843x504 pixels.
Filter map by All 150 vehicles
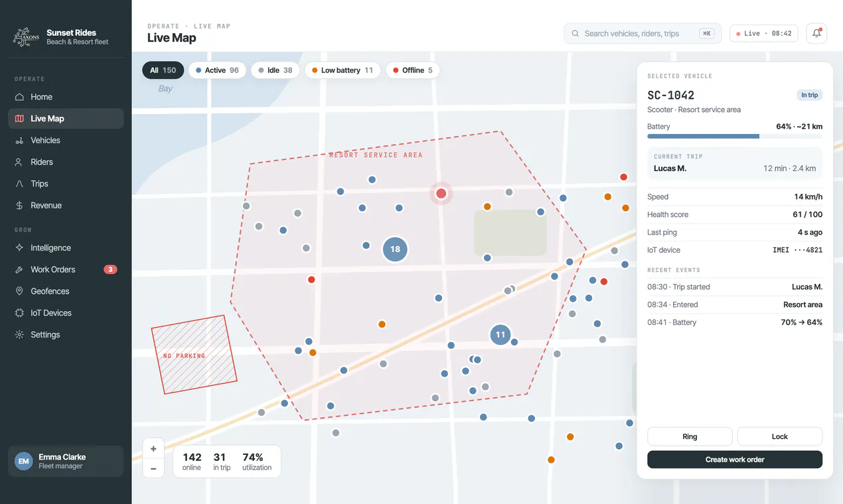163,70
